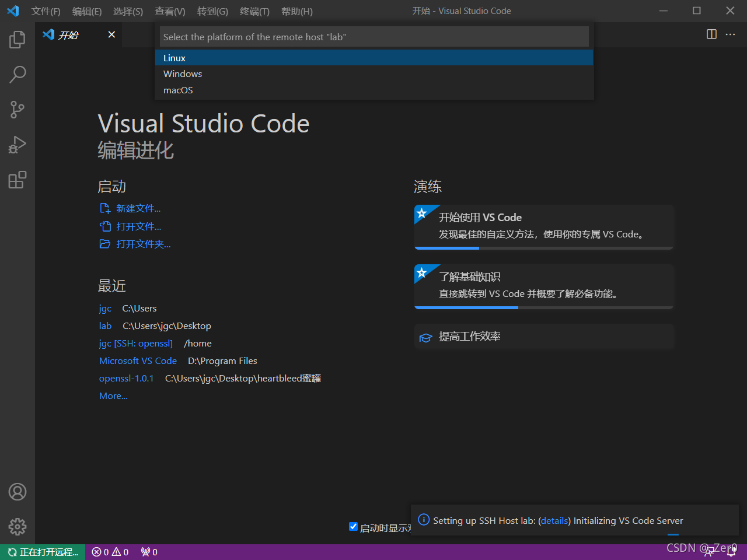Viewport: 747px width, 560px height.
Task: Open the 转到(G) menu
Action: (x=212, y=11)
